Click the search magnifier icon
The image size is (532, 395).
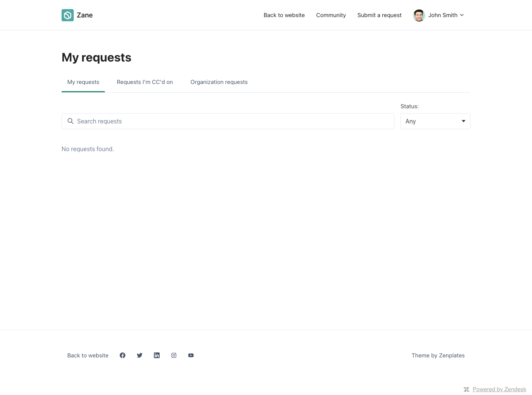(x=70, y=121)
